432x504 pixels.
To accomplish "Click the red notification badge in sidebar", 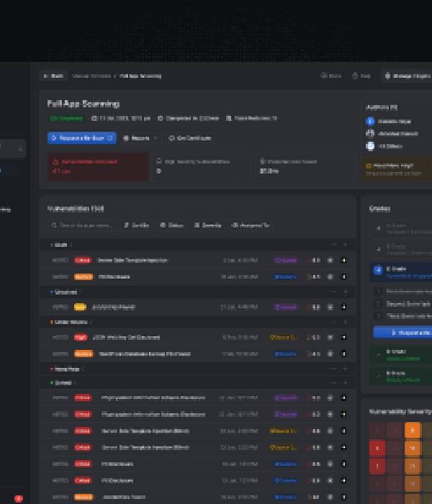I will point(19,498).
